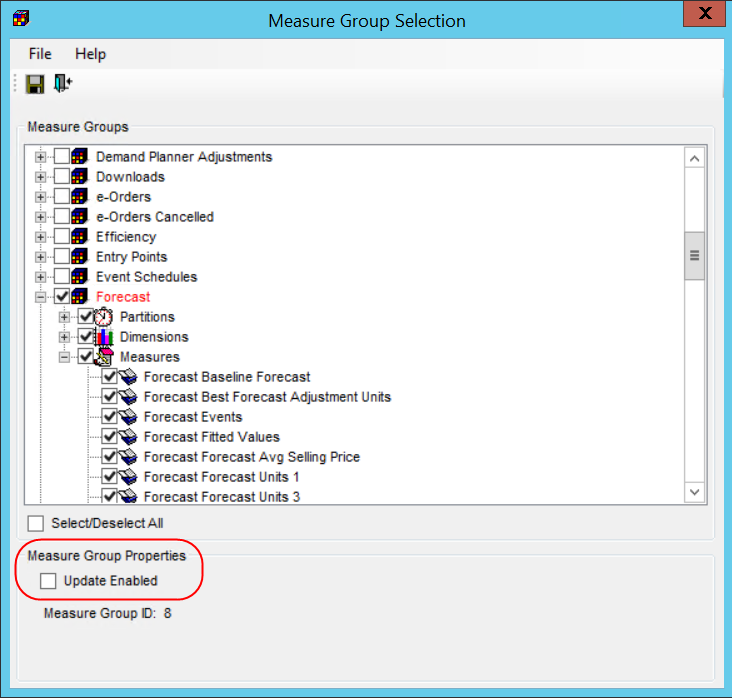The image size is (732, 698).
Task: Click the Exit door toolbar icon
Action: 63,84
